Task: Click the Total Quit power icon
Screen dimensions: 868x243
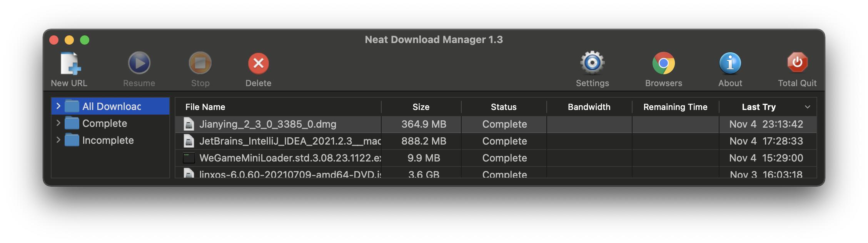Action: [x=797, y=63]
